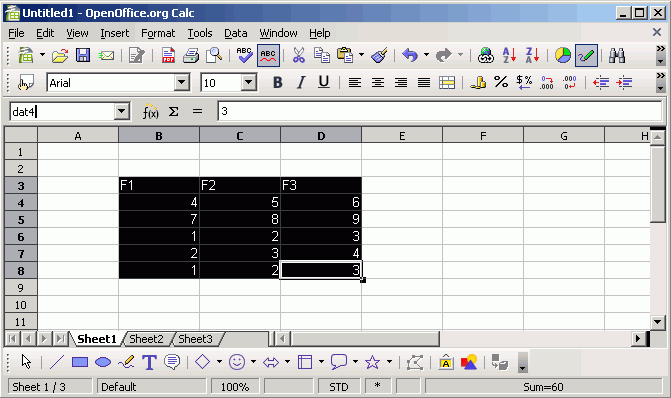The image size is (671, 398).
Task: Copy the selected cells
Action: [x=322, y=56]
